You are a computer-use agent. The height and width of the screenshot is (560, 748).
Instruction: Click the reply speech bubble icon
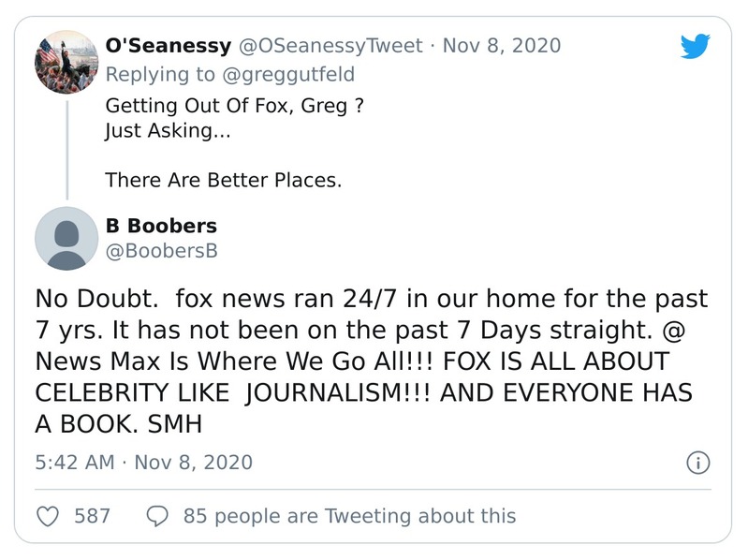[159, 515]
